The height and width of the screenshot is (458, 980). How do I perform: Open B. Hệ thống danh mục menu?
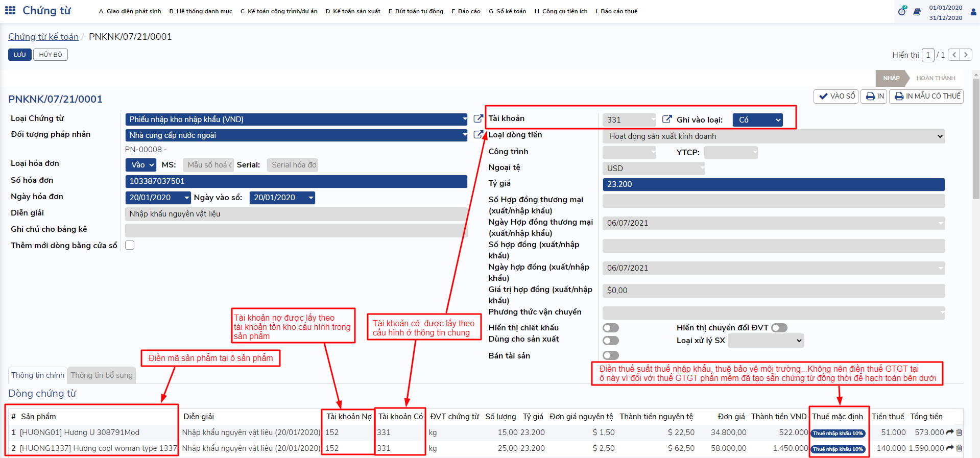point(201,11)
